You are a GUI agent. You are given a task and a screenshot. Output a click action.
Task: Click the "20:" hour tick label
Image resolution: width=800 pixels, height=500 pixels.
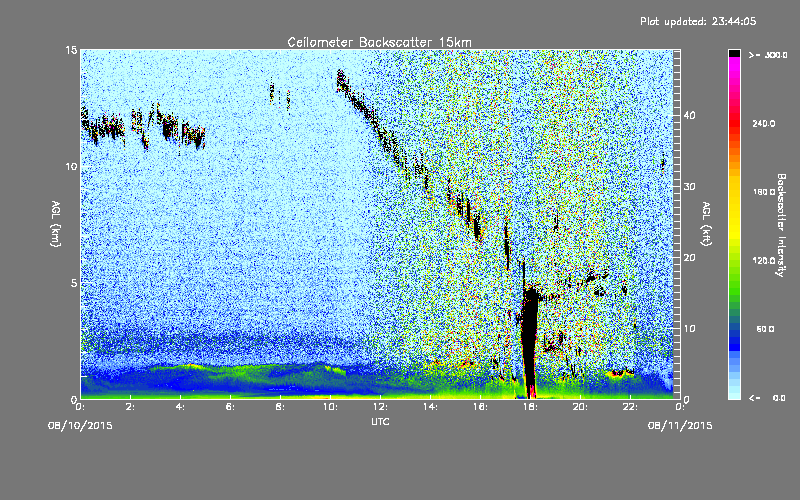pos(580,407)
